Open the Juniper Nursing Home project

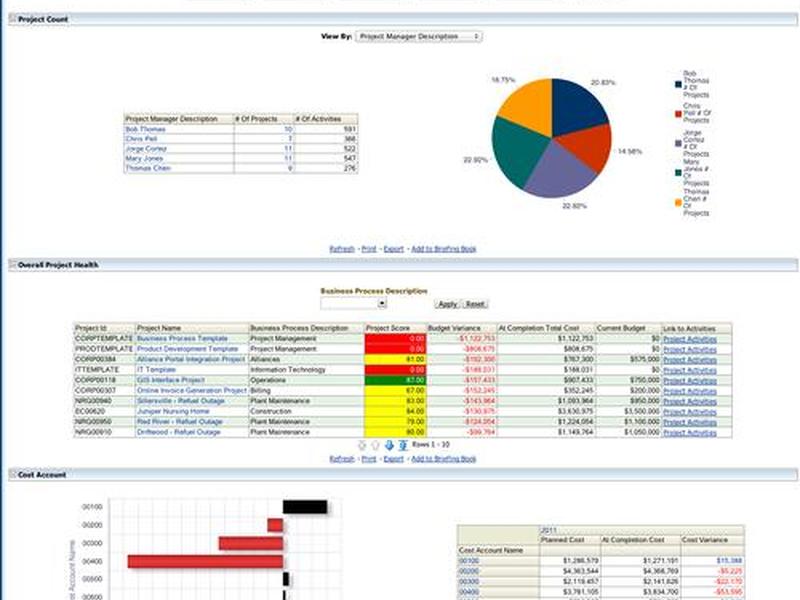173,411
